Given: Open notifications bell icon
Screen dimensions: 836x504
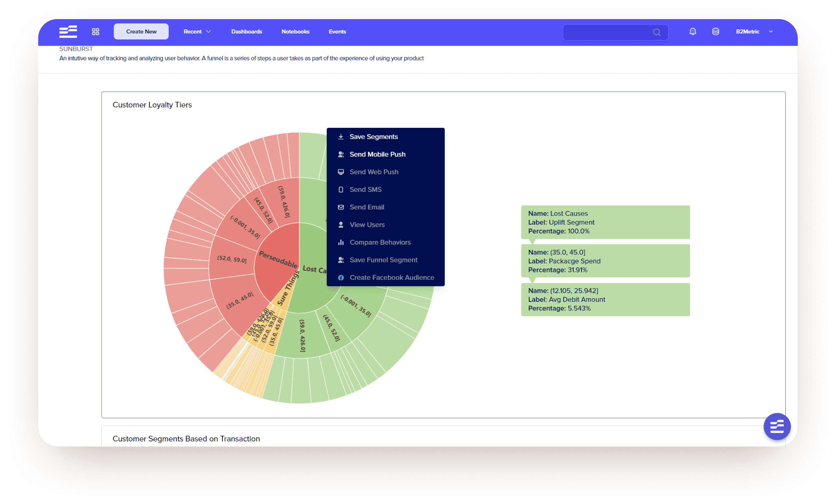Looking at the screenshot, I should [x=692, y=31].
